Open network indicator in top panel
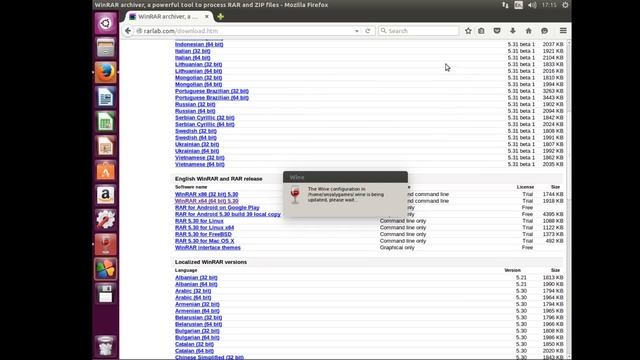The height and width of the screenshot is (360, 640). click(x=505, y=5)
